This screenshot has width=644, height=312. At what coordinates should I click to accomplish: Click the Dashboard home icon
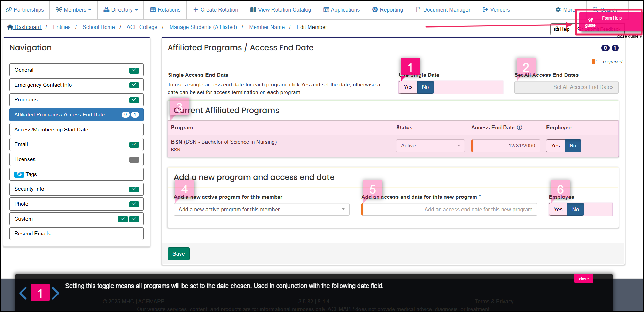click(10, 27)
